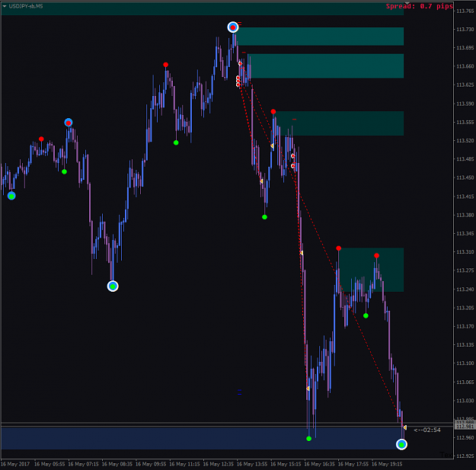Click the <--02:54 candle countdown timer

tap(426, 430)
